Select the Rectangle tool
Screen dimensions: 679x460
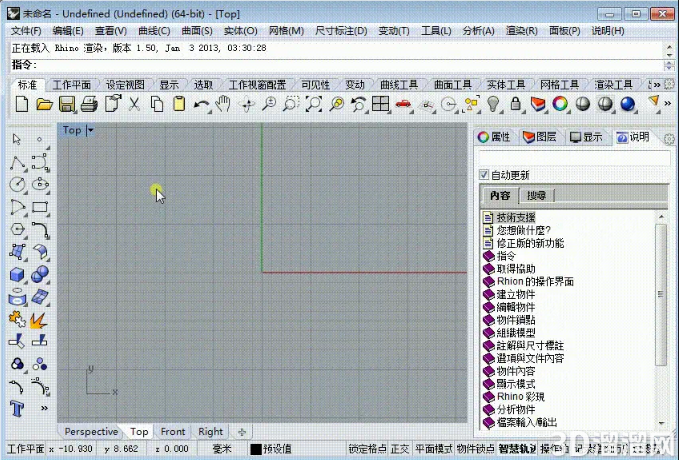40,207
